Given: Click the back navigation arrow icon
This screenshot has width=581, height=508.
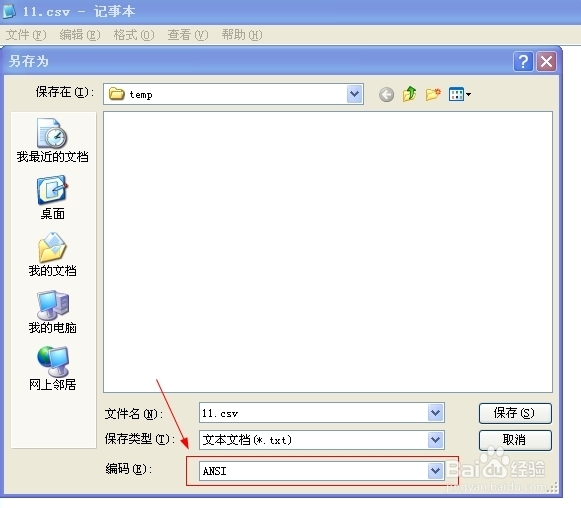Looking at the screenshot, I should tap(386, 94).
